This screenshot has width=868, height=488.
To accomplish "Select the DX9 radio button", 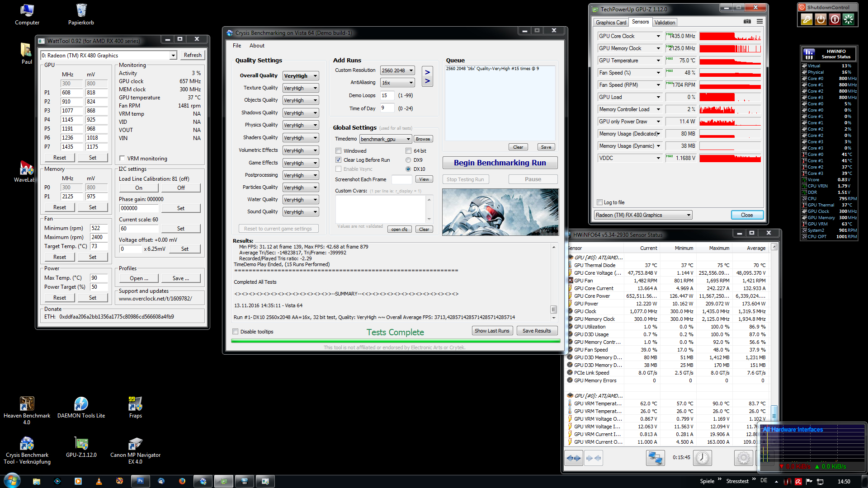I will pyautogui.click(x=408, y=160).
